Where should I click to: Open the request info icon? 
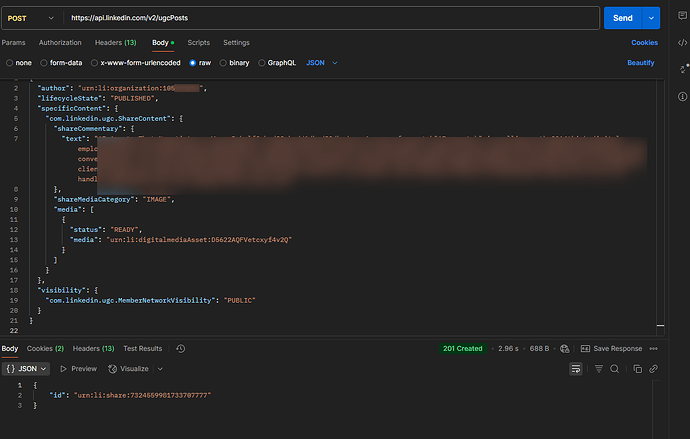tap(682, 96)
